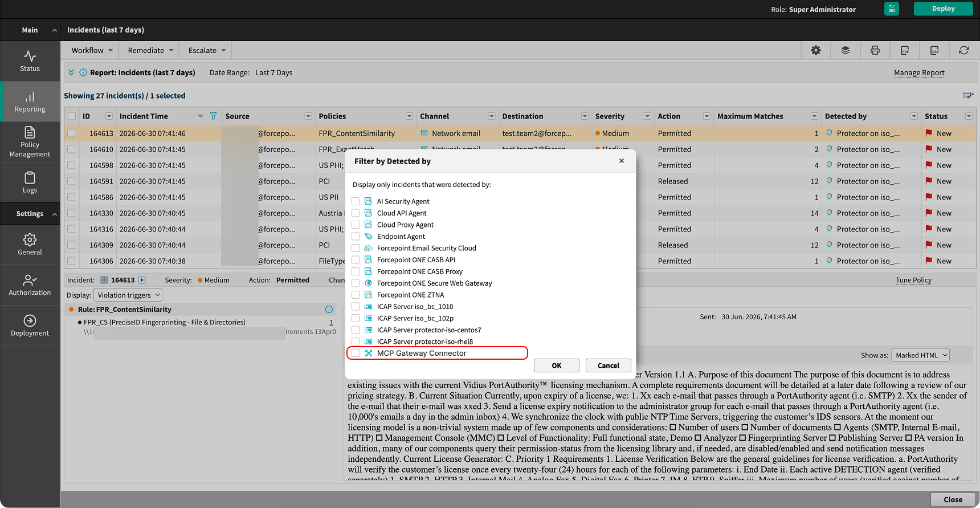980x508 pixels.
Task: Click OK in the filter dialog
Action: point(557,365)
